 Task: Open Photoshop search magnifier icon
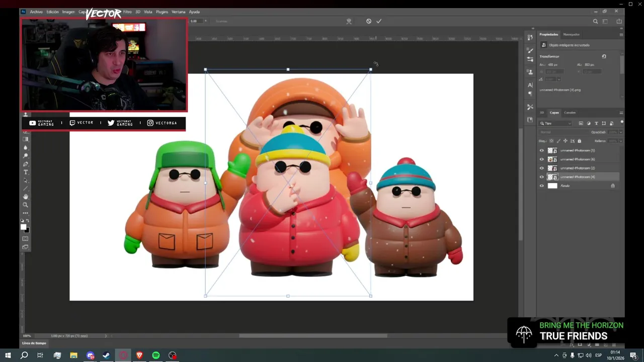click(x=596, y=21)
